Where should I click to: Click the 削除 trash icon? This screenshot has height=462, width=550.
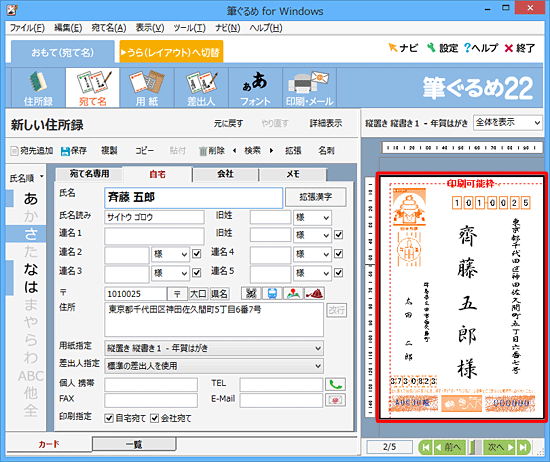(203, 151)
